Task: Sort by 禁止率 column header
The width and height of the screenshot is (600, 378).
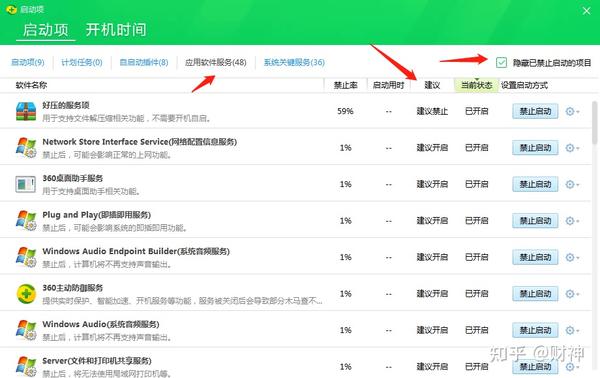Action: [x=346, y=85]
